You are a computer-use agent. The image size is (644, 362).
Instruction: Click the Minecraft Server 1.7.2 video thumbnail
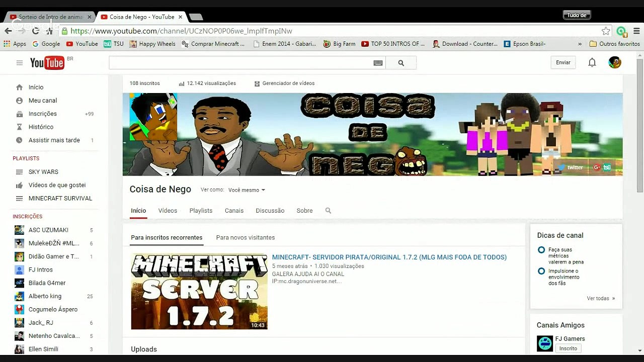coord(199,292)
